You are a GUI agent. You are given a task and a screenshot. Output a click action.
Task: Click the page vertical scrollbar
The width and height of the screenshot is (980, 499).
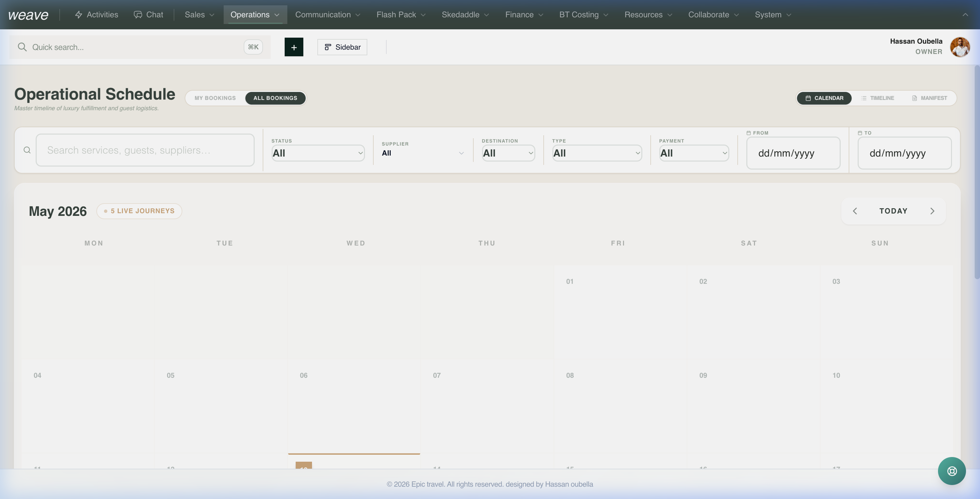tap(977, 172)
